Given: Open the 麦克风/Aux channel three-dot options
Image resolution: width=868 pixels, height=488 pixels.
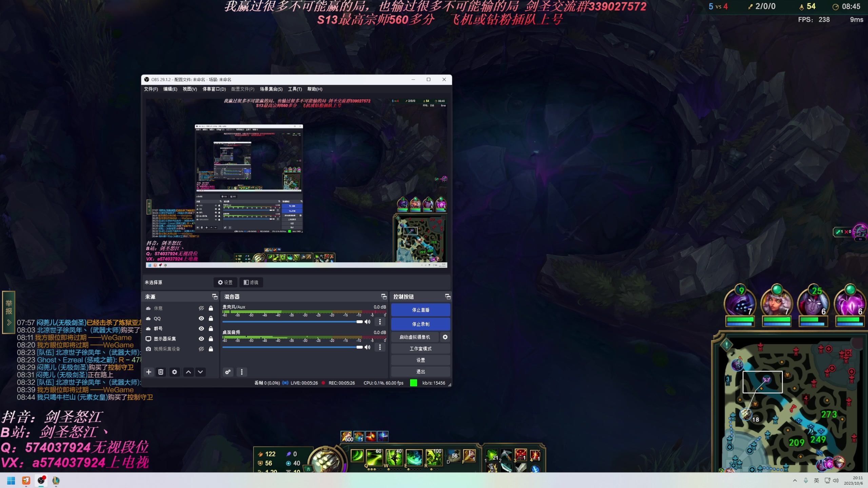Looking at the screenshot, I should point(380,322).
